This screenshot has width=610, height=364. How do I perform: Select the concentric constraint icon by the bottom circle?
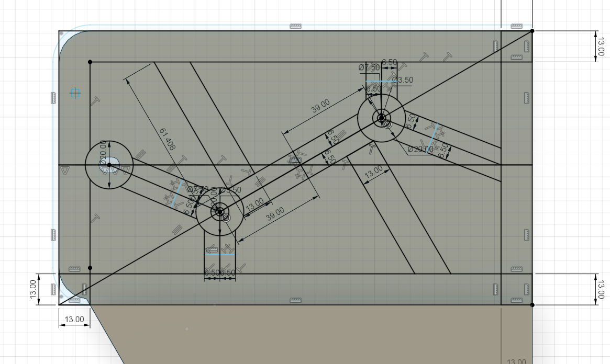(226, 218)
